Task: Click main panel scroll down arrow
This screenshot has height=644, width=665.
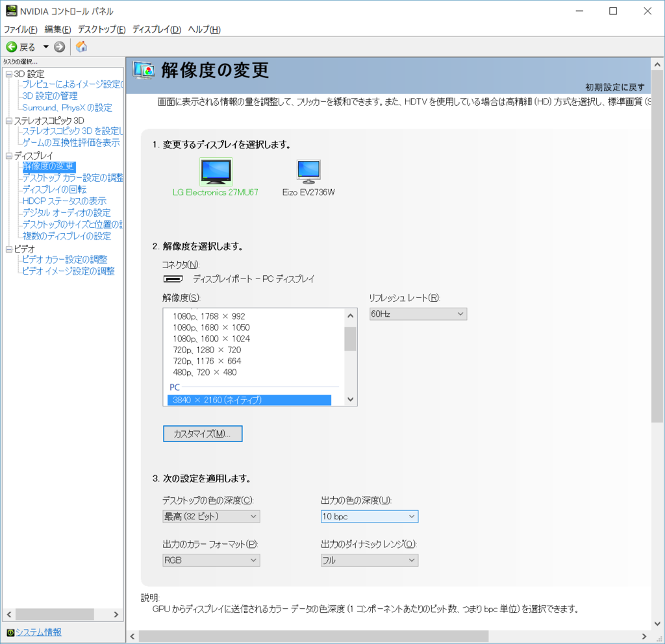Action: [657, 624]
